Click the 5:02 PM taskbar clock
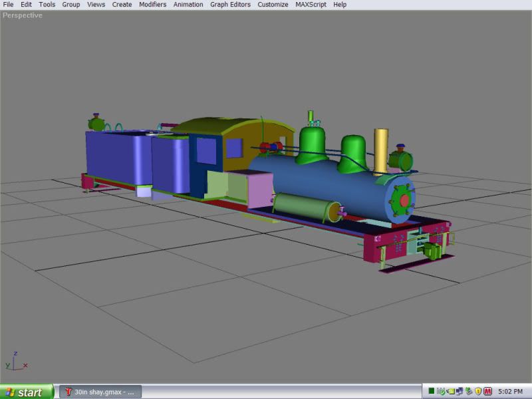Viewport: 532px width, 399px height. coord(510,392)
